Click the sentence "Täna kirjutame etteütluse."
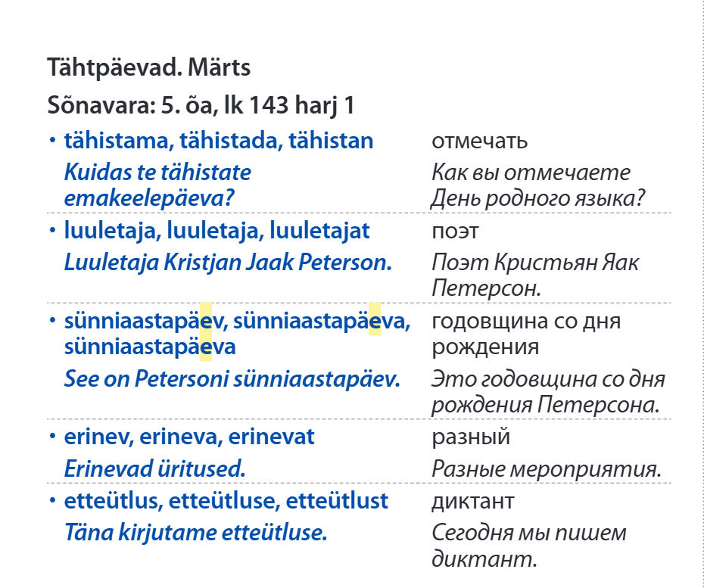This screenshot has width=704, height=588. [x=196, y=532]
